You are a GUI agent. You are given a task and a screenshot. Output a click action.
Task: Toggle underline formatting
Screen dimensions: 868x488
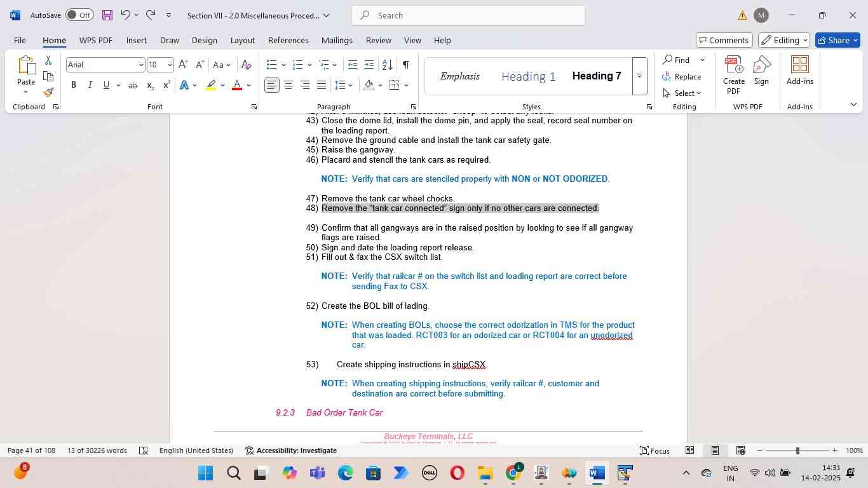pyautogui.click(x=106, y=85)
